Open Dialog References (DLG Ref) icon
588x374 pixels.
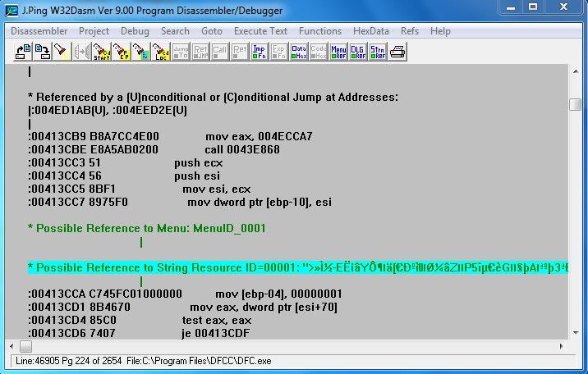click(358, 52)
